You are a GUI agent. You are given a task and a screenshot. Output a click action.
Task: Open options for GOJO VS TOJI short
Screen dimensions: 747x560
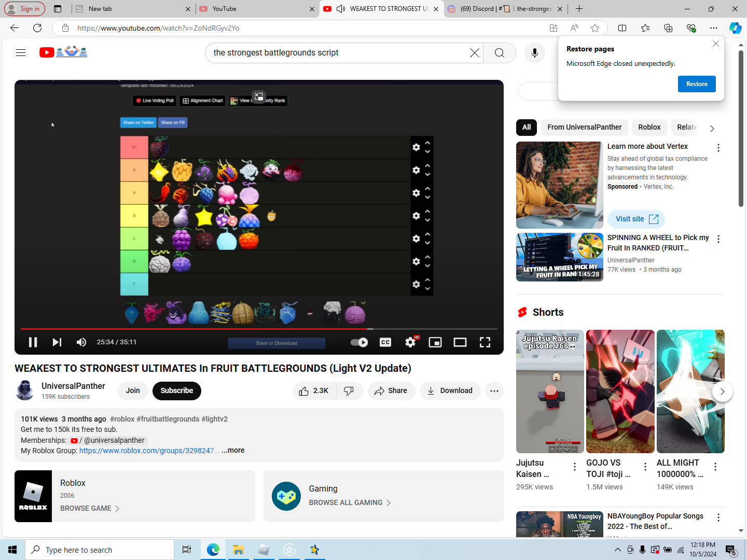[x=645, y=467]
